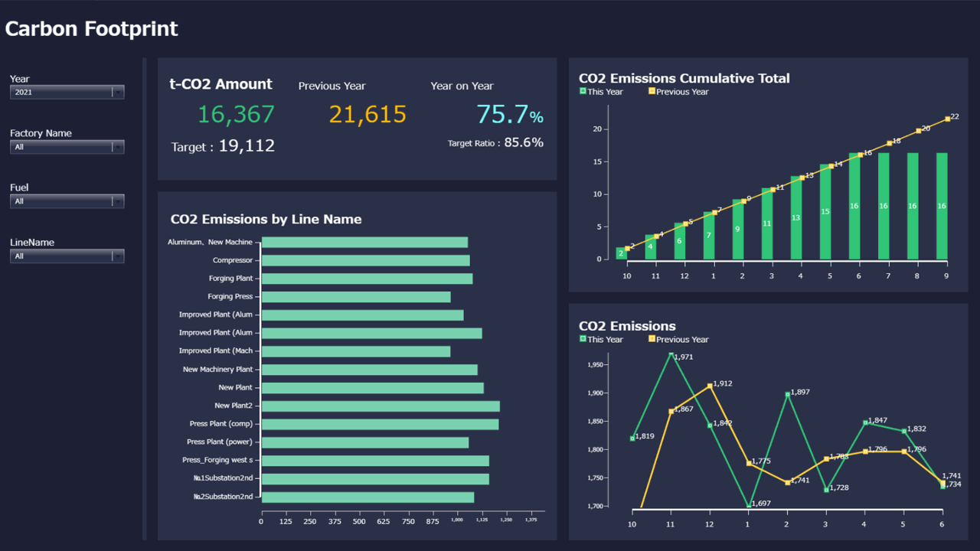
Task: Click the CO2 Emissions by Line Name heading
Action: (266, 220)
